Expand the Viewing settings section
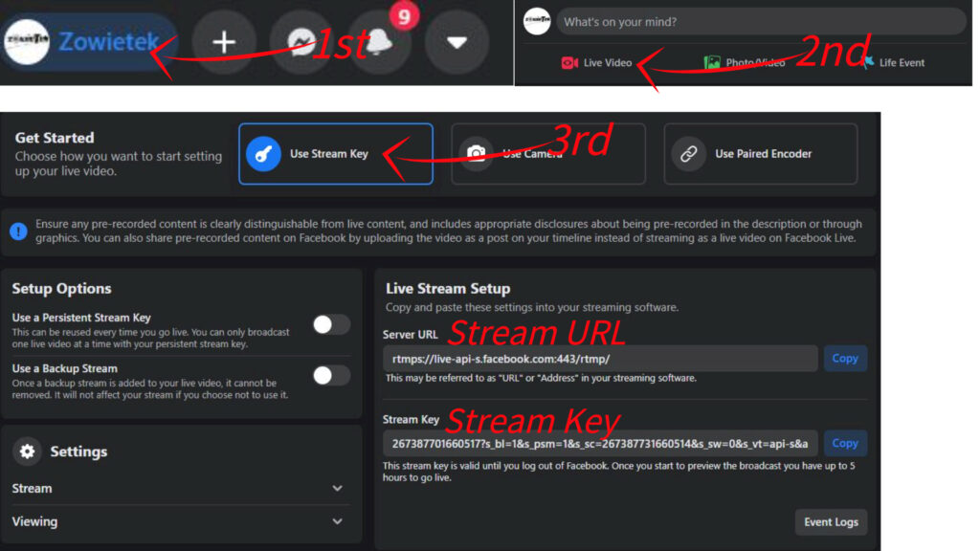Viewport: 980px width, 551px height. (178, 521)
